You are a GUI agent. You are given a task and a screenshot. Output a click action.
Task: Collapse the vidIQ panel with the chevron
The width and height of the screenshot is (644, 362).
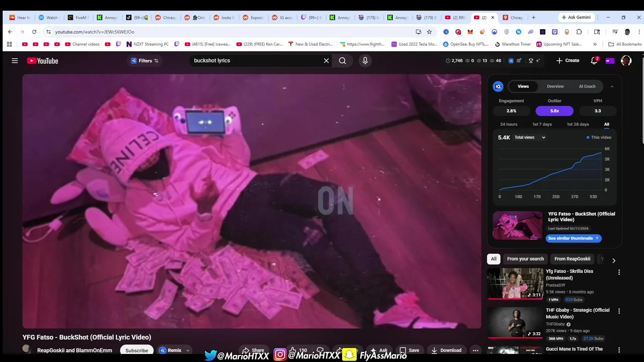612,86
